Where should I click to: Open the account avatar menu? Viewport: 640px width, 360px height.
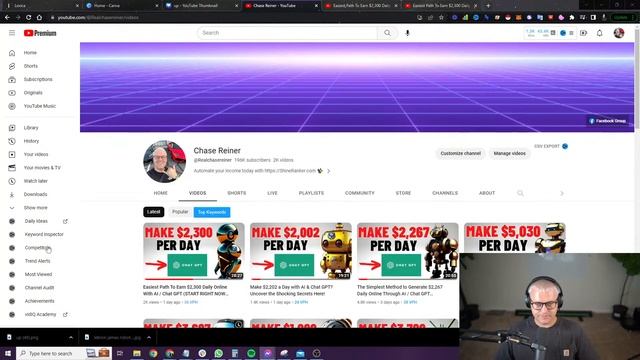[x=619, y=33]
